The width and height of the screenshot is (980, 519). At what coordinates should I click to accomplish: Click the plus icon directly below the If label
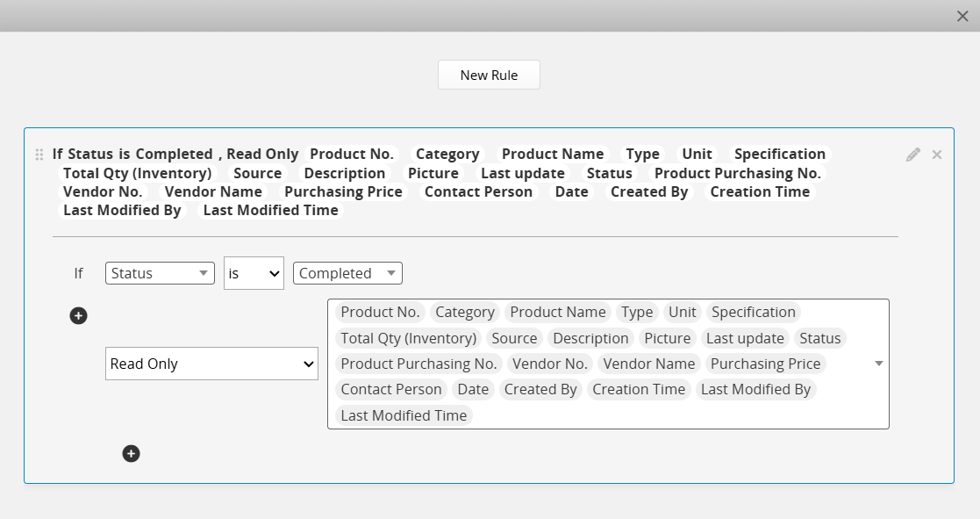[78, 315]
